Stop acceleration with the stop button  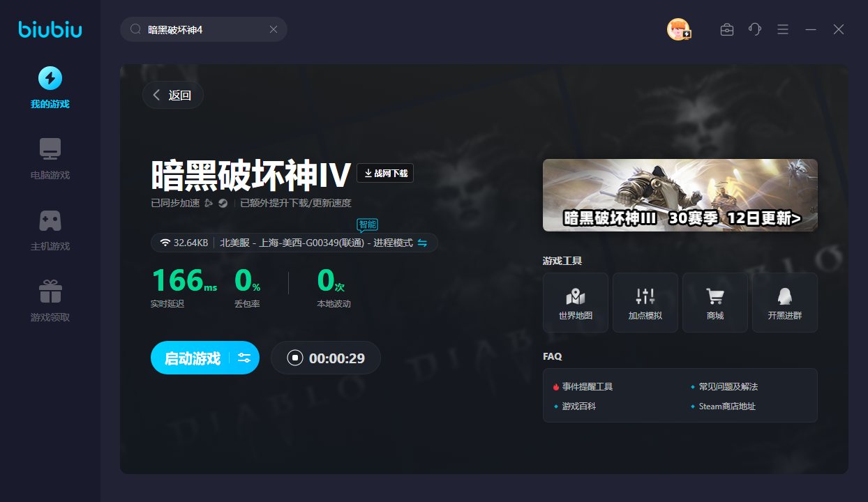[x=295, y=358]
